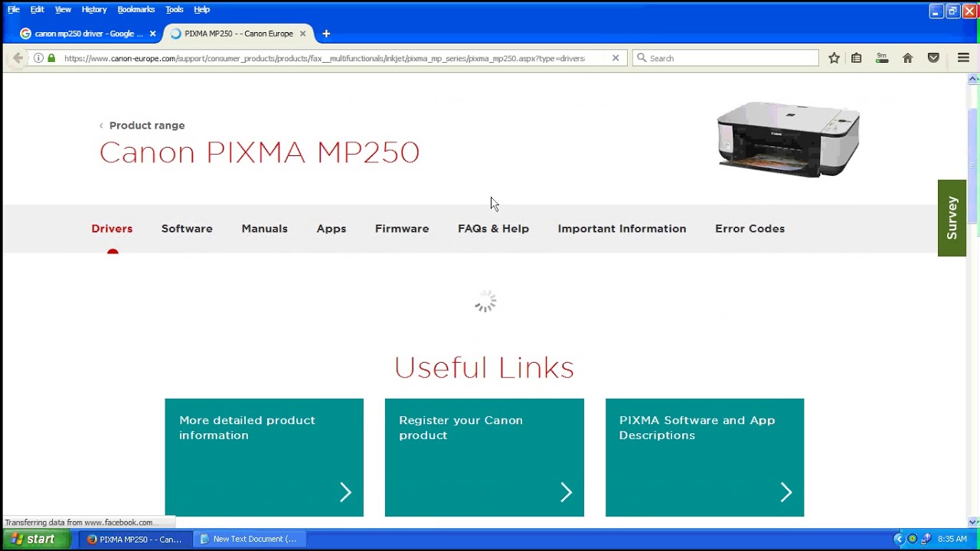Minimize the Firefox window
980x551 pixels.
[936, 11]
